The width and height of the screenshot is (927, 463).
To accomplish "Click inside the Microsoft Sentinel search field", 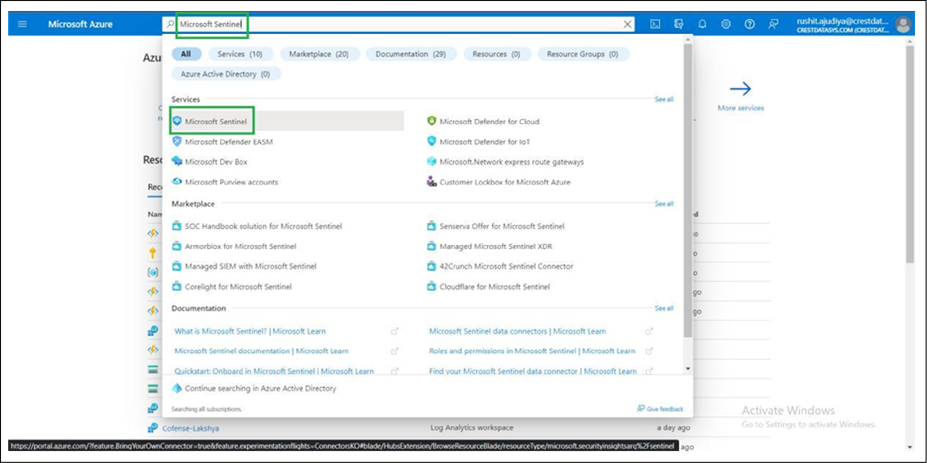I will tap(399, 24).
